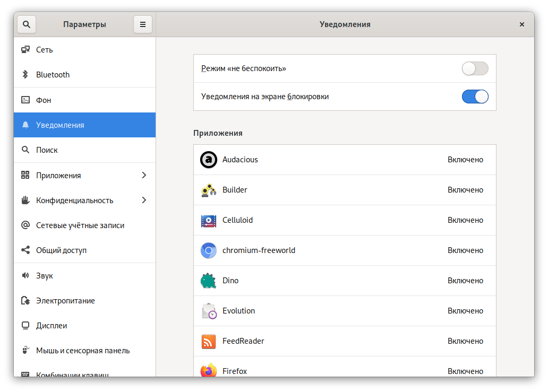This screenshot has width=548, height=392.
Task: Open Электропитание settings panel
Action: coord(84,301)
